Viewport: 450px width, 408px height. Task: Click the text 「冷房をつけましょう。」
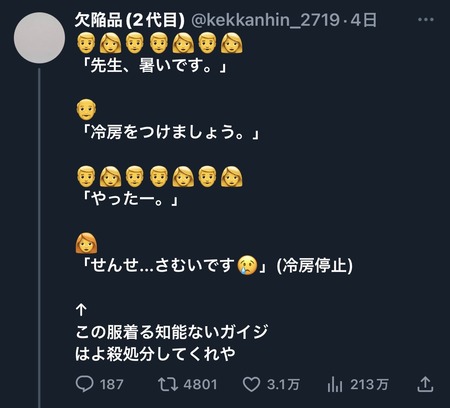tap(168, 132)
